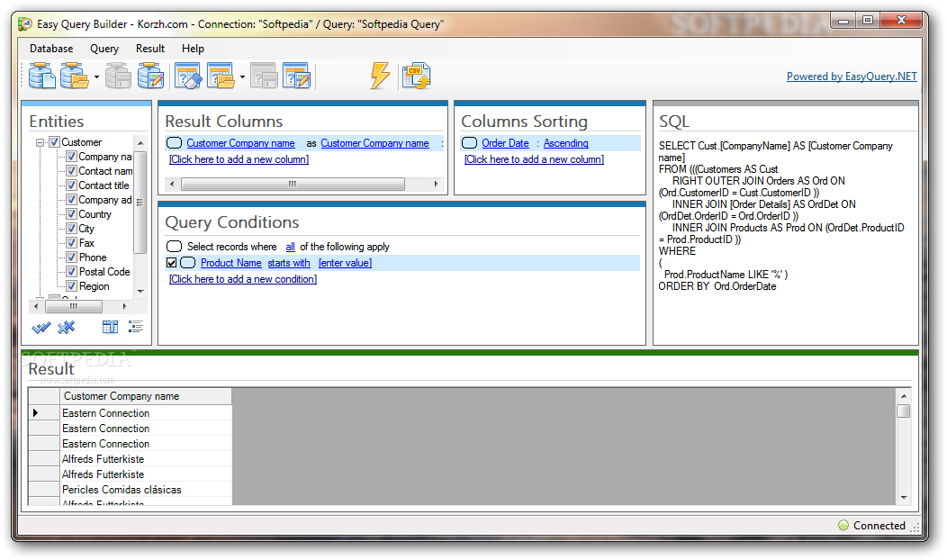Click the Open database folder icon
This screenshot has width=947, height=560.
pos(75,77)
